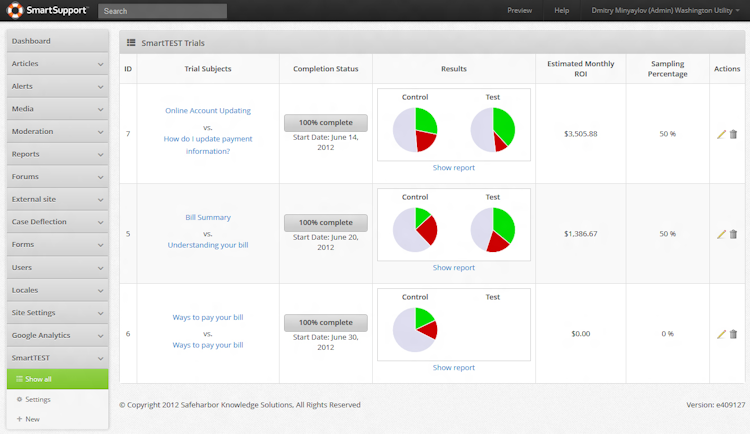
Task: Click 100% complete bar for trial 5
Action: tap(326, 223)
